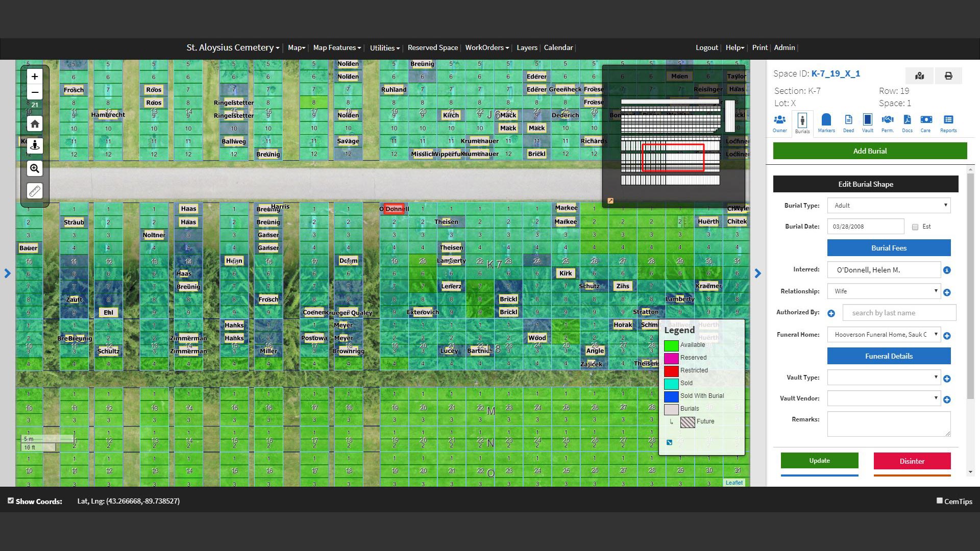Open the Vault tab icon
Screen dimensions: 980x551
(868, 123)
